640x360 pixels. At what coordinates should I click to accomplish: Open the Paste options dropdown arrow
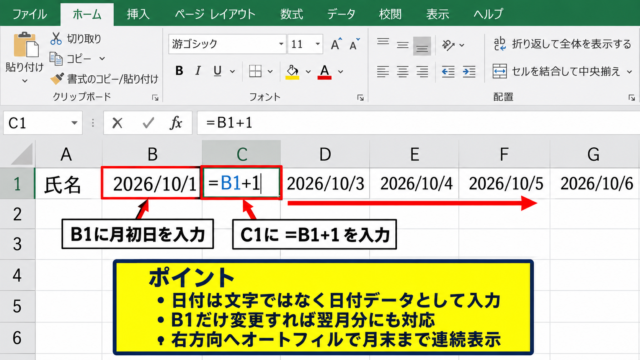coord(24,81)
